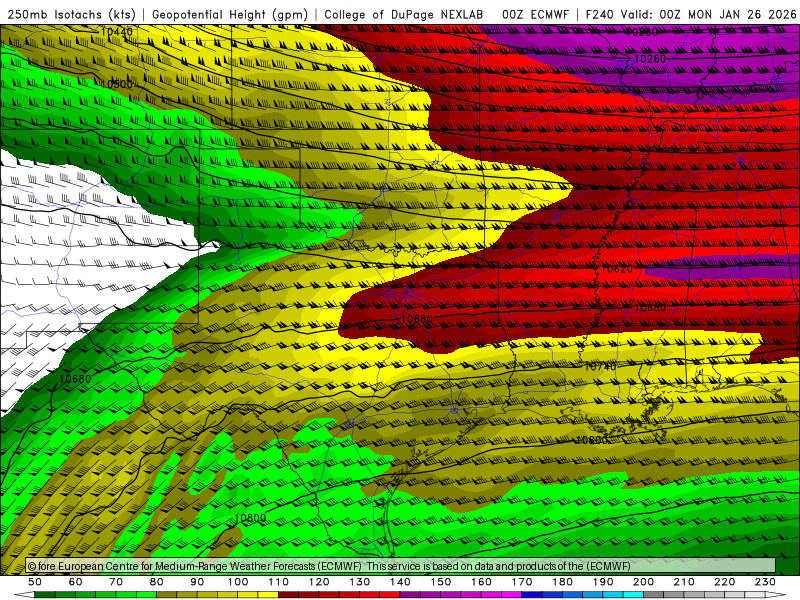Click the legend value 100
800x600 pixels.
238,582
